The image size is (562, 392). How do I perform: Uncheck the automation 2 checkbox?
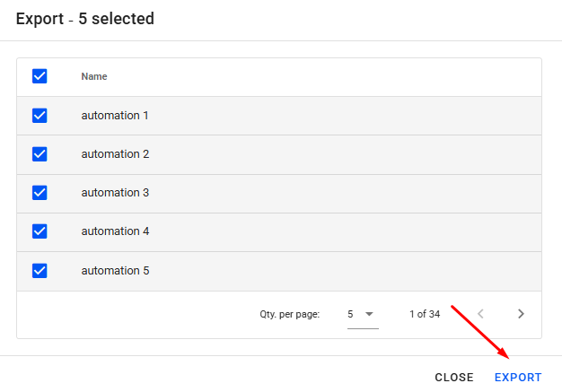[x=40, y=154]
